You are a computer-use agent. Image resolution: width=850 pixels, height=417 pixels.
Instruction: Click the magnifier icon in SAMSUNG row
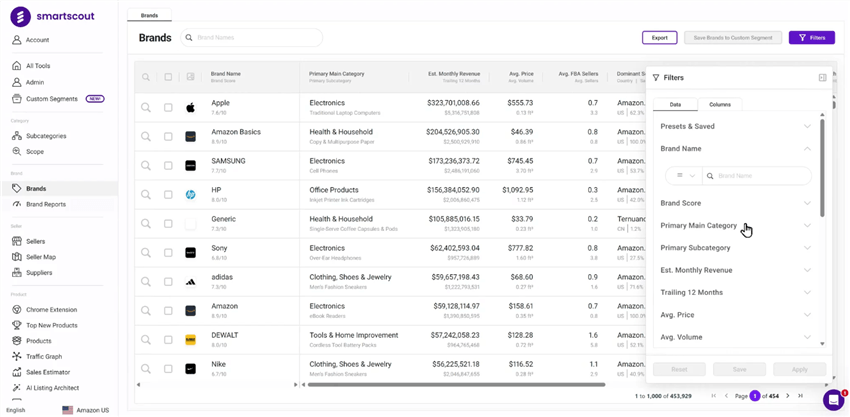pos(146,165)
